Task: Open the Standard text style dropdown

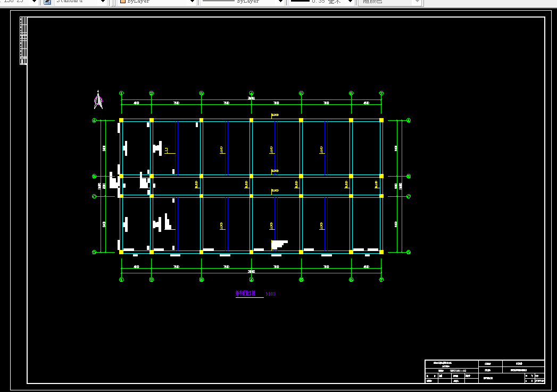Action: pos(81,2)
